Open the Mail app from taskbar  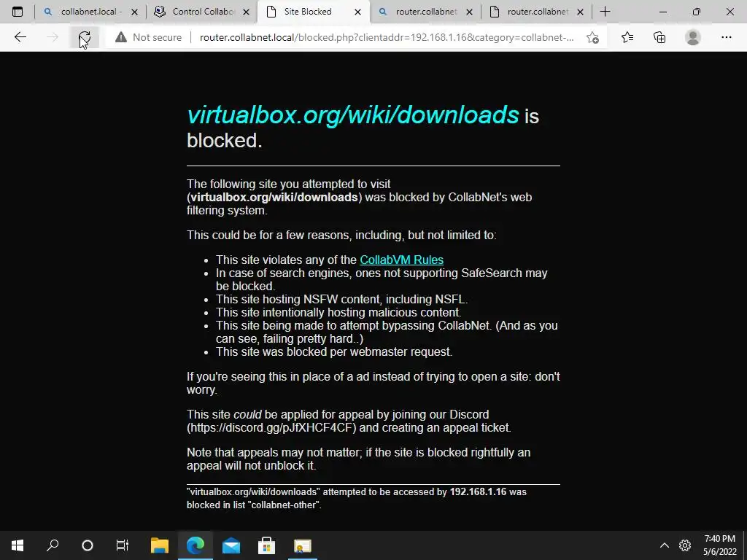(231, 545)
